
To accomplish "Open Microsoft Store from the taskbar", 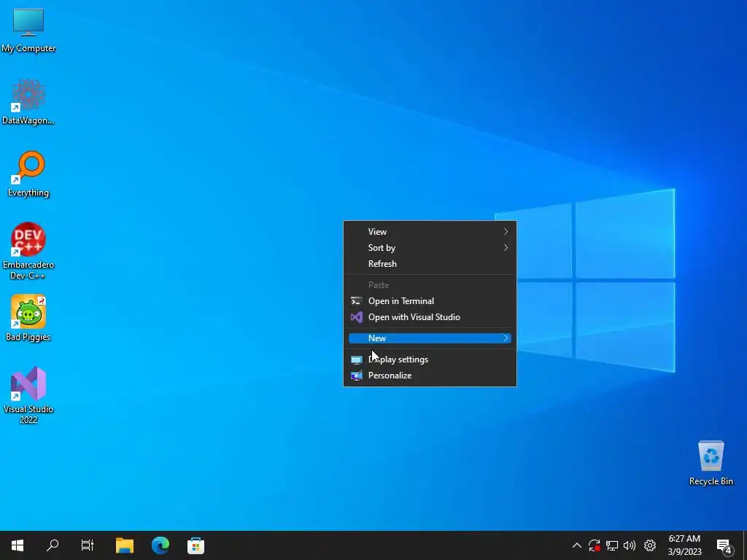I will [196, 545].
